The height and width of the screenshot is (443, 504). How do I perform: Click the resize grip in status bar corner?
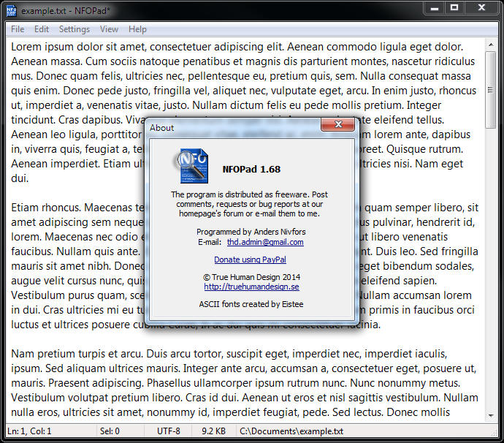point(494,433)
